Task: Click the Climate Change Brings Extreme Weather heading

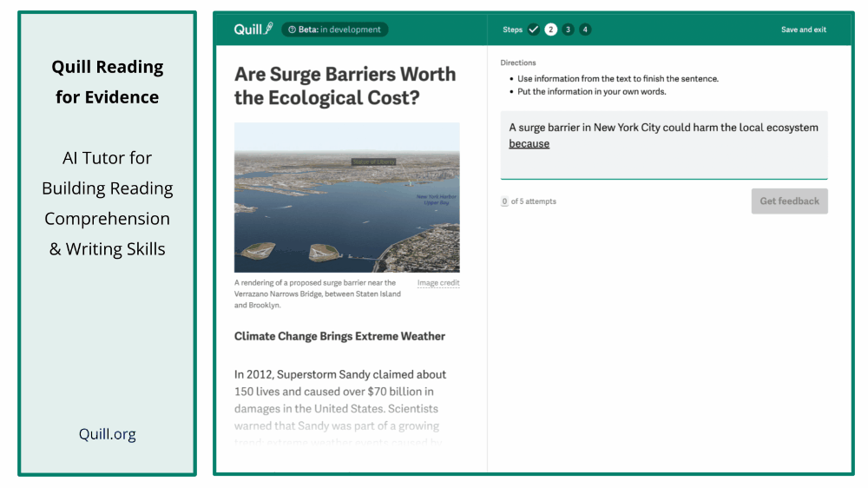Action: coord(339,336)
